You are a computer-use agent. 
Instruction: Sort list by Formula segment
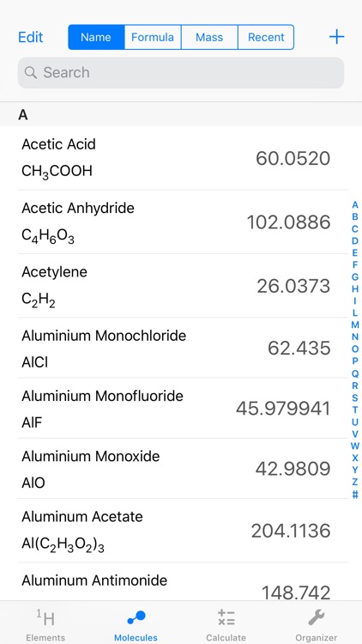click(153, 37)
